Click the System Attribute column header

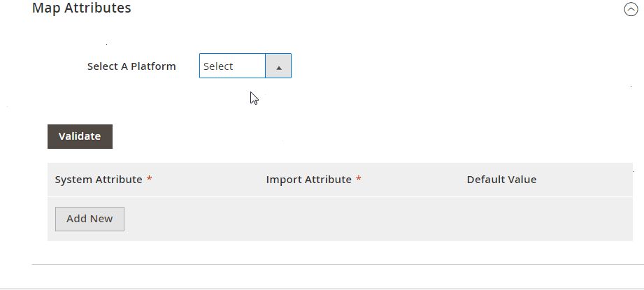(99, 180)
